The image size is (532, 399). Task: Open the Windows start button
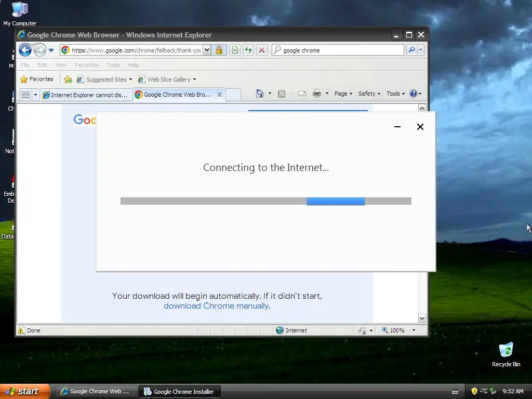point(25,392)
